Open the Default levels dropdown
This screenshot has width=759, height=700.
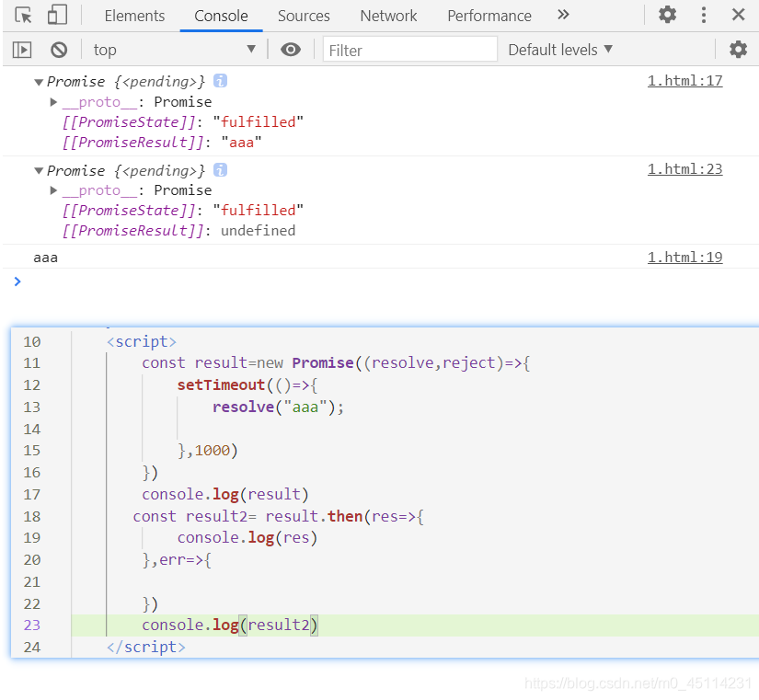[560, 50]
